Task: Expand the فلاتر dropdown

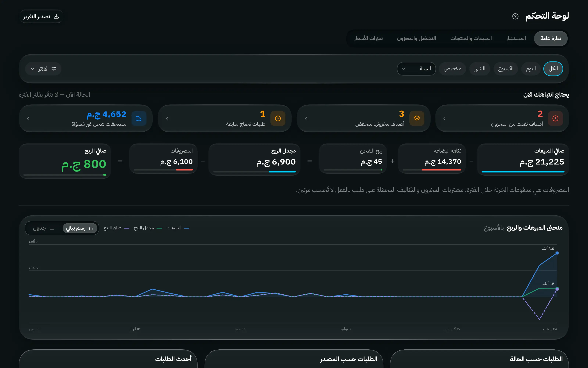Action: click(43, 69)
